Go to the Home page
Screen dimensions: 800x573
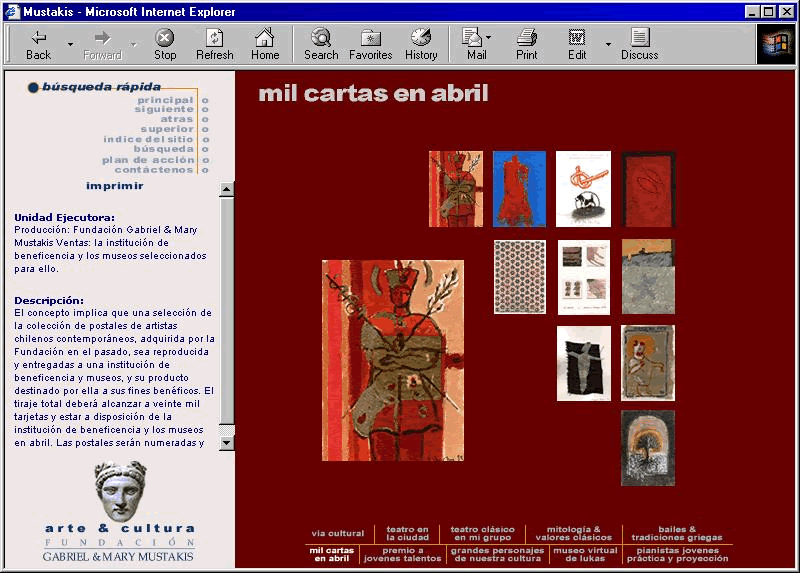coord(265,45)
